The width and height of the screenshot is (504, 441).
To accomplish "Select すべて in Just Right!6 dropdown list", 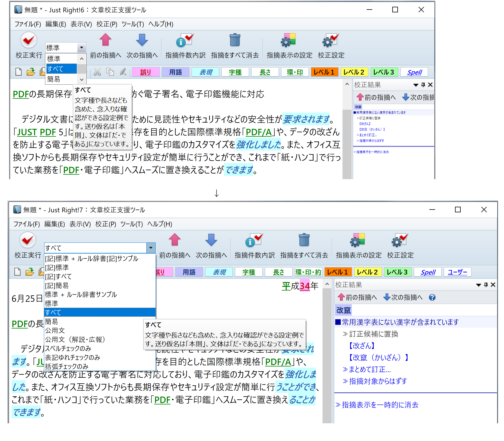I will coord(61,69).
